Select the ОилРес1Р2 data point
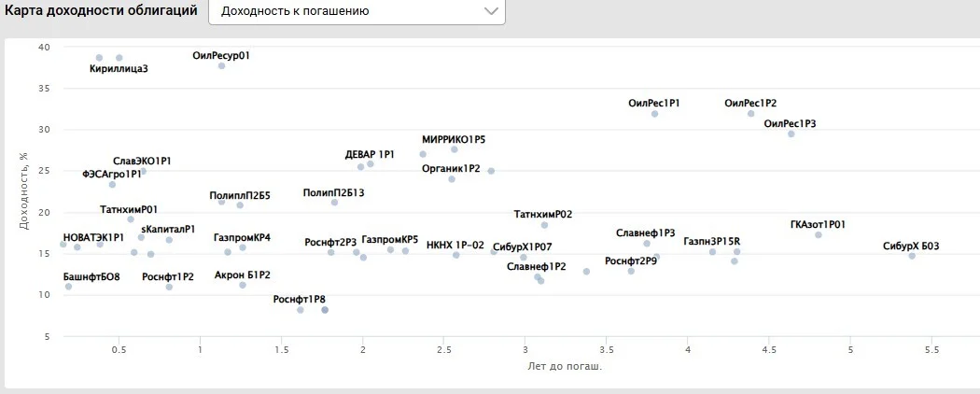 tap(750, 114)
